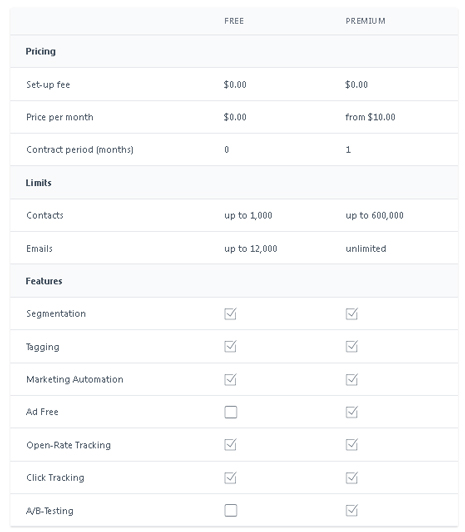Toggle A/B-Testing checkbox in Premium column
The height and width of the screenshot is (532, 465).
352,510
